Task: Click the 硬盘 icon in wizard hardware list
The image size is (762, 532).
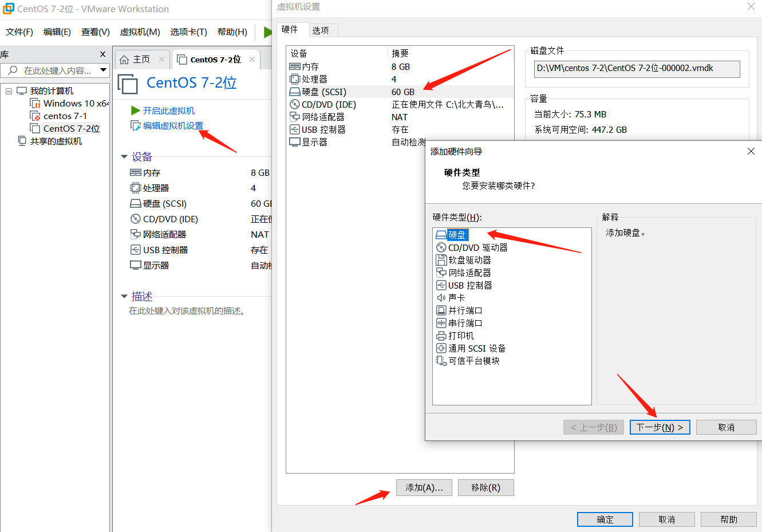Action: tap(441, 235)
